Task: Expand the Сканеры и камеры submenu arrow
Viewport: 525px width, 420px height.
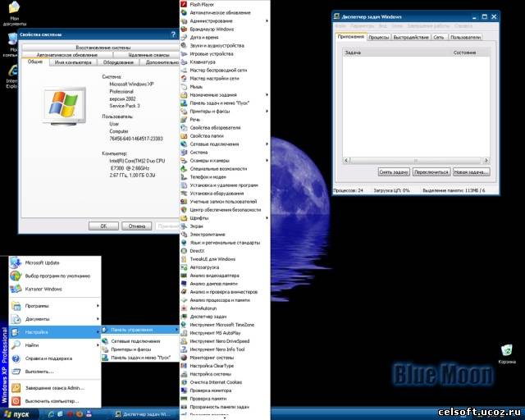Action: [x=267, y=161]
